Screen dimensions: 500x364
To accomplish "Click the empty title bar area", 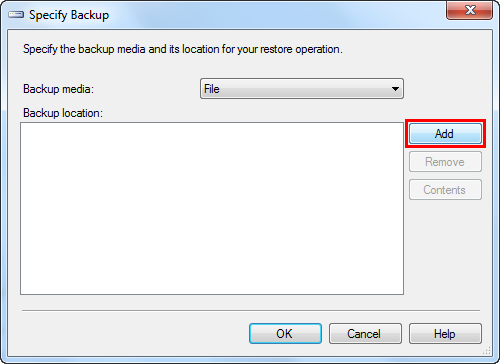I will coord(277,15).
